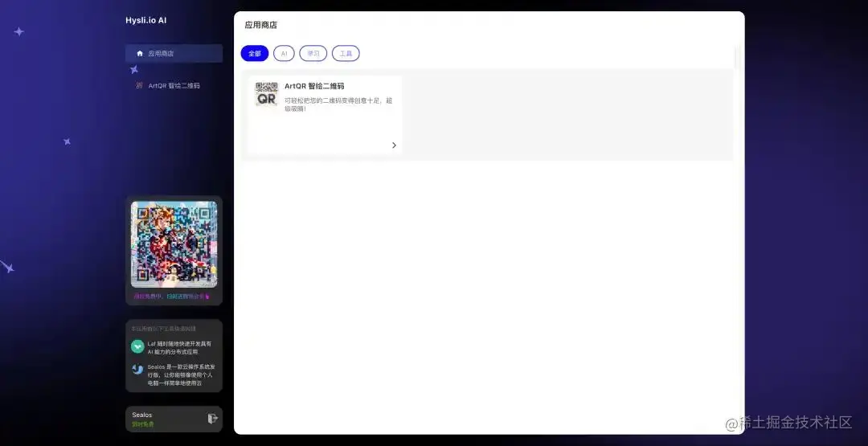Image resolution: width=868 pixels, height=446 pixels.
Task: Click the logout door icon
Action: (212, 419)
